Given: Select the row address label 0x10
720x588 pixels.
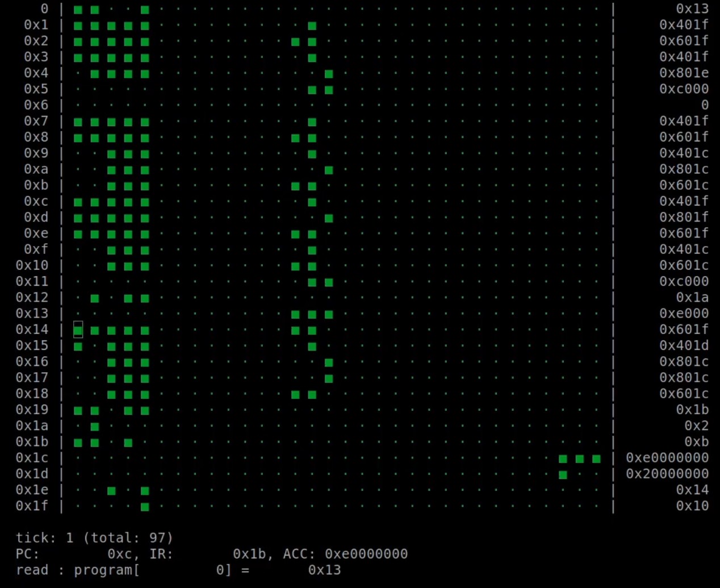Looking at the screenshot, I should (x=32, y=265).
